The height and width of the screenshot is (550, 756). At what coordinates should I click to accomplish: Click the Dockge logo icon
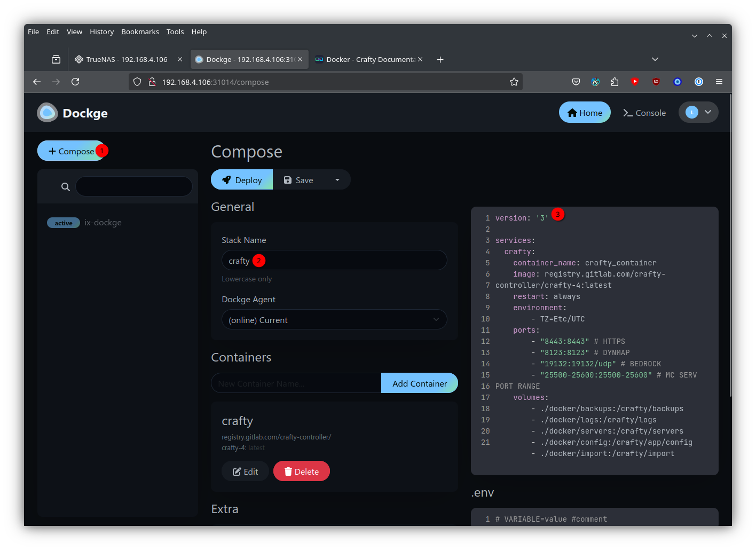pos(48,113)
